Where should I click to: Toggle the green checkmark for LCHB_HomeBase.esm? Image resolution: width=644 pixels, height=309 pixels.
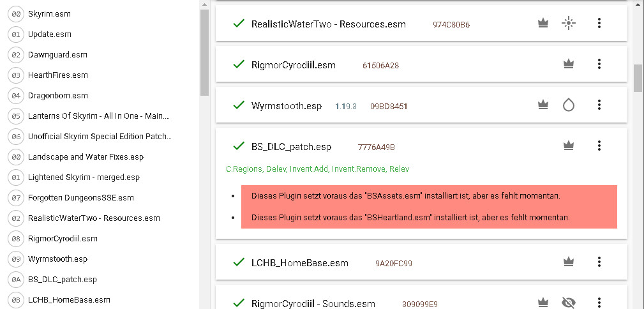pyautogui.click(x=239, y=262)
